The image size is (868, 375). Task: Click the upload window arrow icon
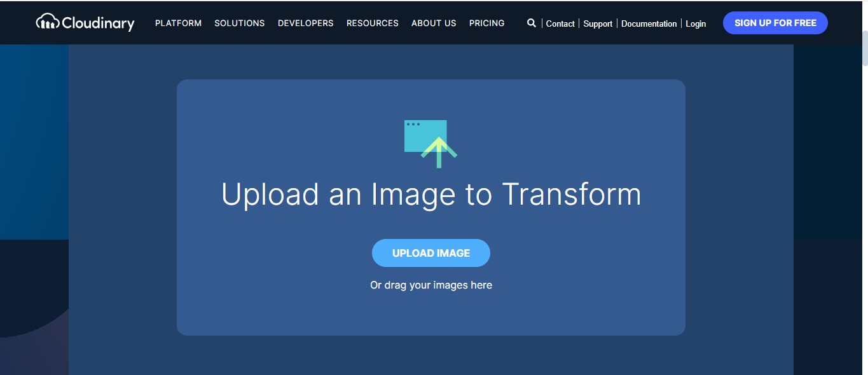(431, 144)
